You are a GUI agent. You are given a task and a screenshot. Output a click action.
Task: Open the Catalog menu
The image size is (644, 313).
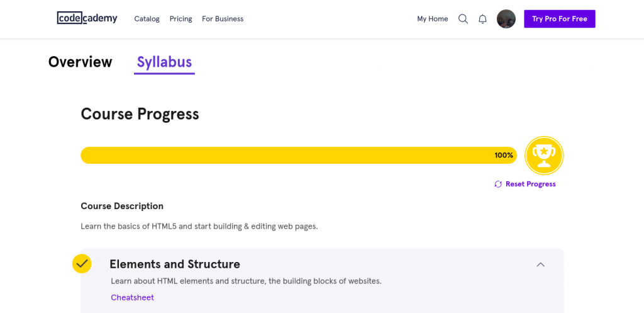[147, 19]
